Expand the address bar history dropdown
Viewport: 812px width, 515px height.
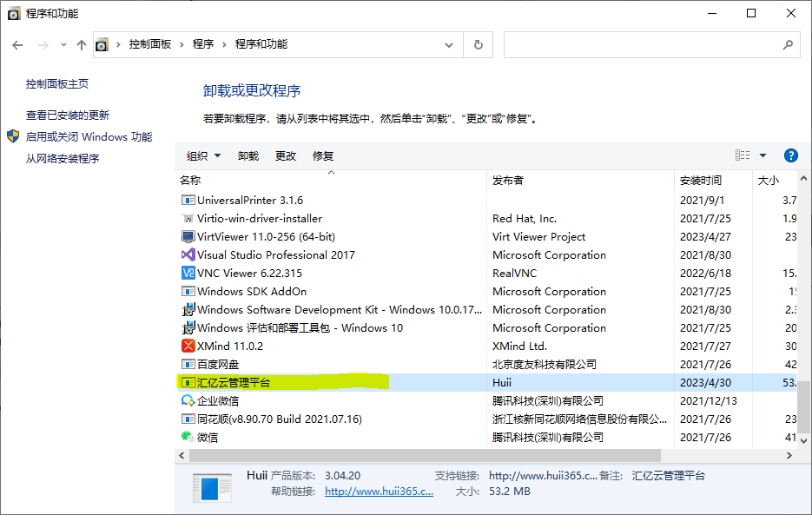point(449,44)
